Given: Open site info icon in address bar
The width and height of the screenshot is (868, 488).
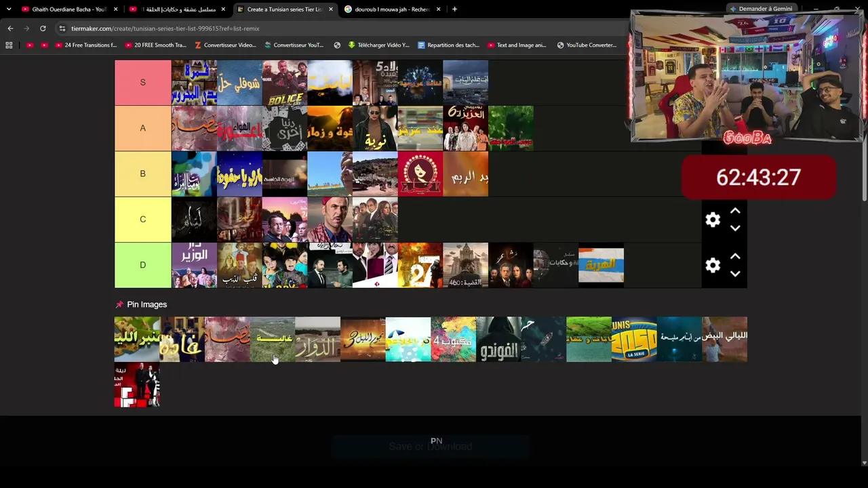Looking at the screenshot, I should coord(62,28).
